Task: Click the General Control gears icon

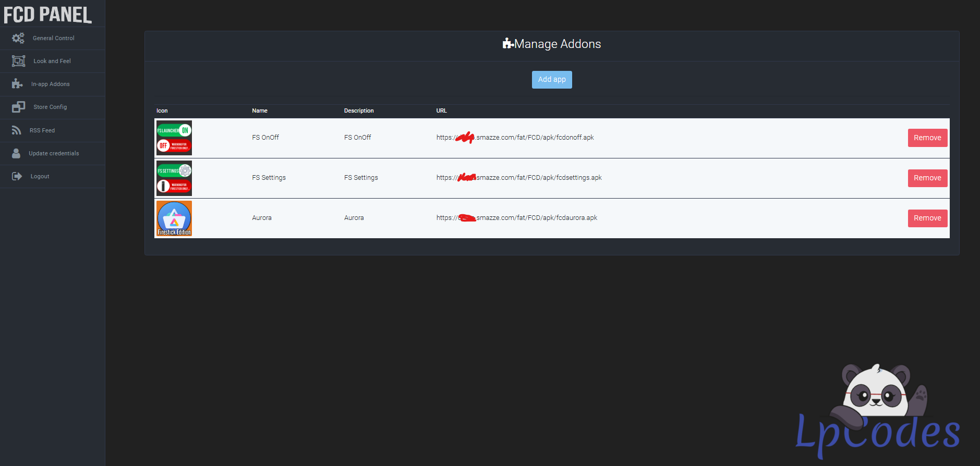Action: [x=18, y=38]
